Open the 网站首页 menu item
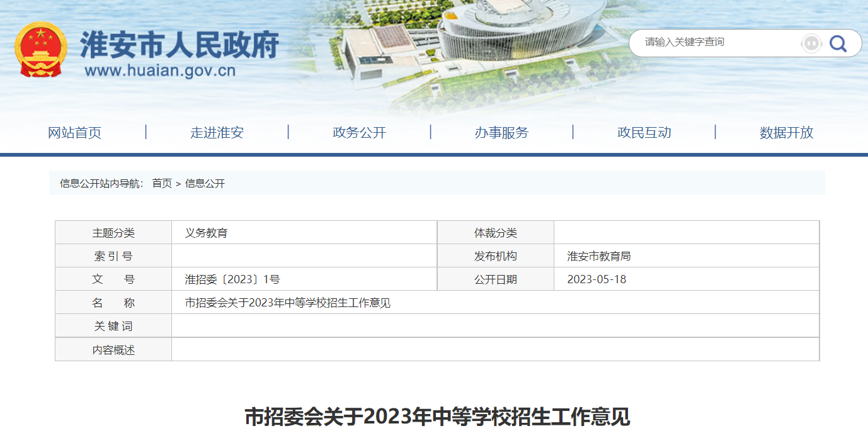This screenshot has height=443, width=868. tap(74, 133)
